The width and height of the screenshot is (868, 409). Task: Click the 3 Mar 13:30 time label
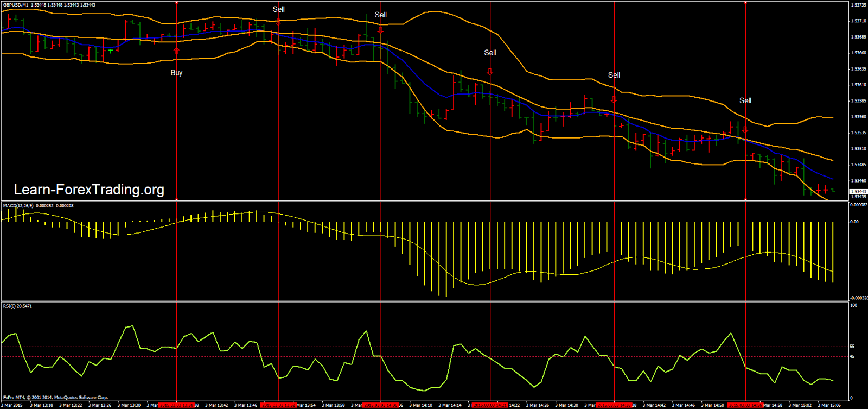[x=129, y=405]
